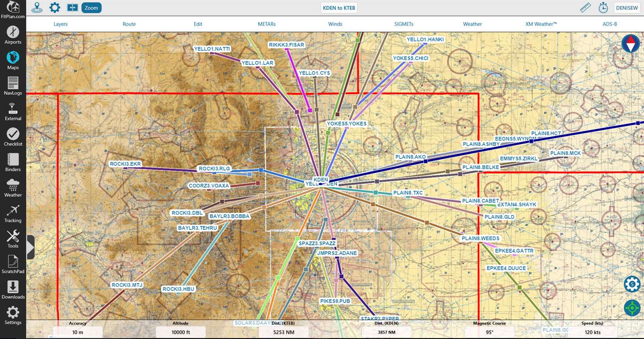The image size is (644, 339).
Task: Select the ROCKI3.MTJ waypoint label
Action: (x=127, y=285)
